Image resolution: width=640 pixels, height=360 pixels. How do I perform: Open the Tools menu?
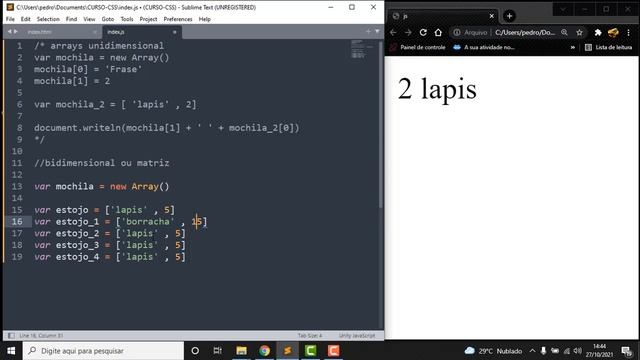[x=127, y=19]
